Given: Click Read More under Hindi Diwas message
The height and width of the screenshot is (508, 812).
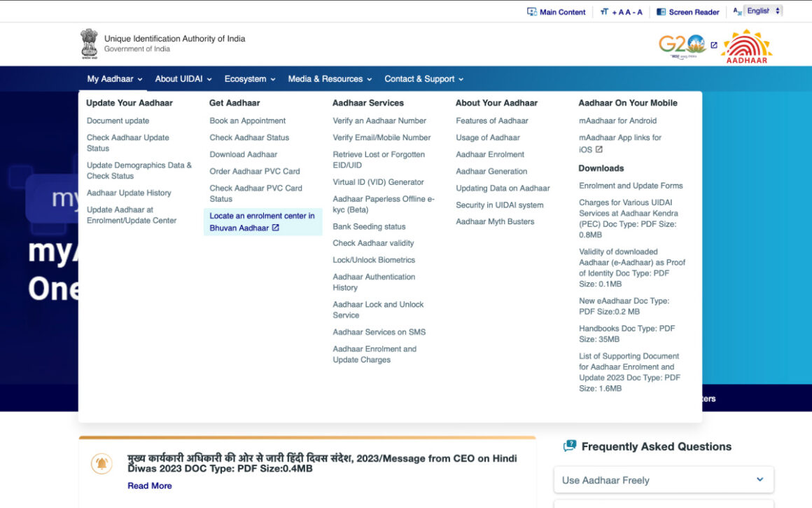Looking at the screenshot, I should pyautogui.click(x=149, y=486).
